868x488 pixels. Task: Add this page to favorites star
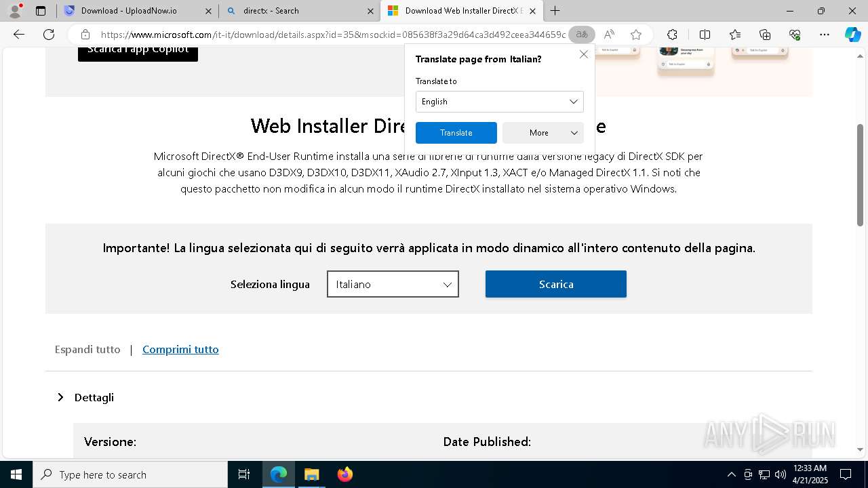point(635,35)
